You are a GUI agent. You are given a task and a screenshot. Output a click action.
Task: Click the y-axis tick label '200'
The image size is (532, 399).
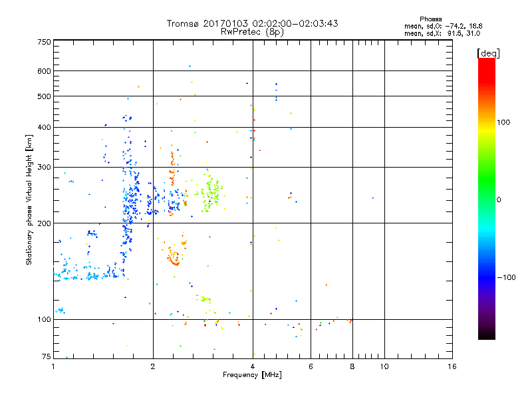tap(44, 223)
